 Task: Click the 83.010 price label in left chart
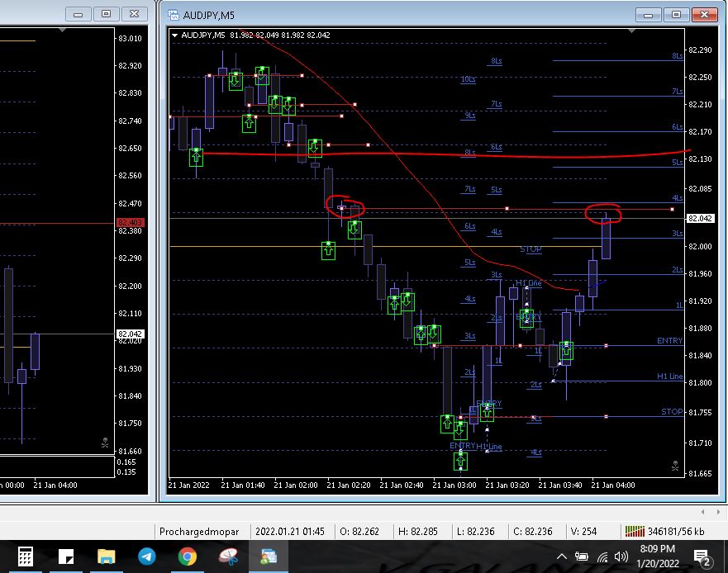(130, 39)
